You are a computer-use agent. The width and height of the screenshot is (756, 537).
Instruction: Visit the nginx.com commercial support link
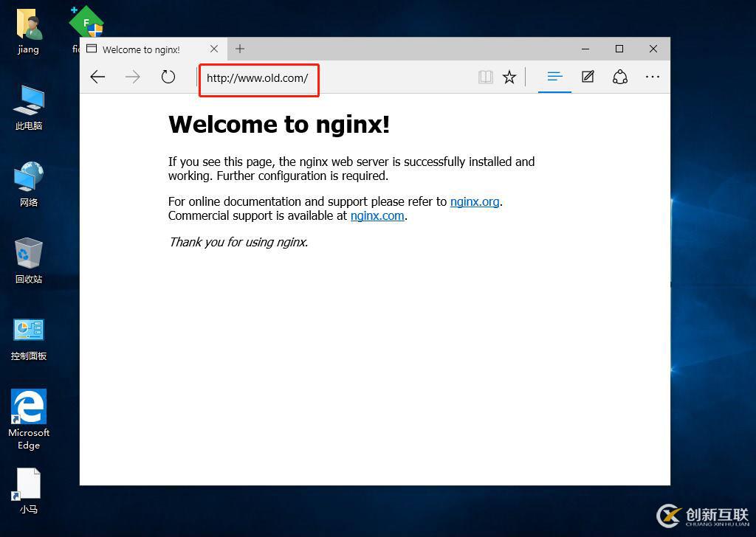coord(377,215)
